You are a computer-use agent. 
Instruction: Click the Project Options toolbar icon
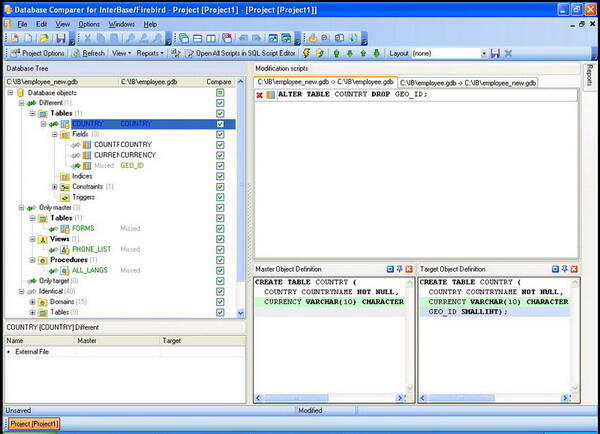15,53
